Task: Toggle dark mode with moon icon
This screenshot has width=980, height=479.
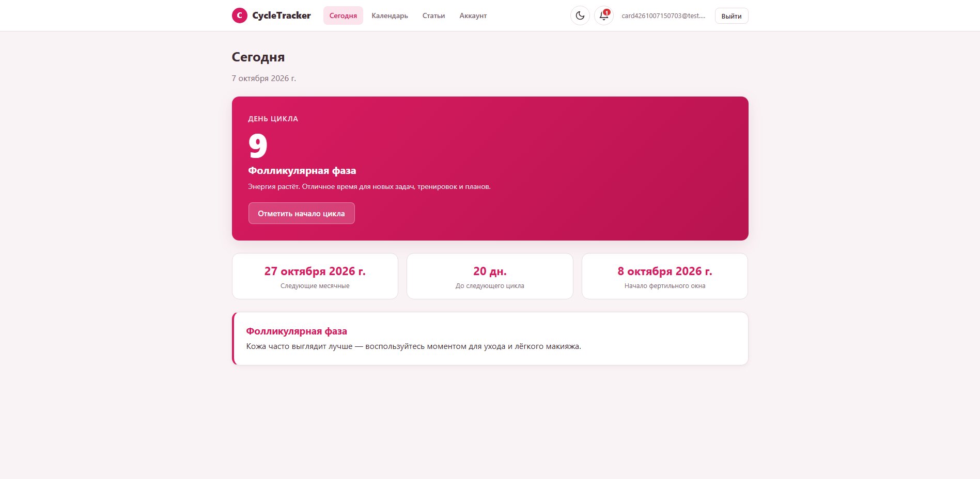Action: tap(580, 15)
